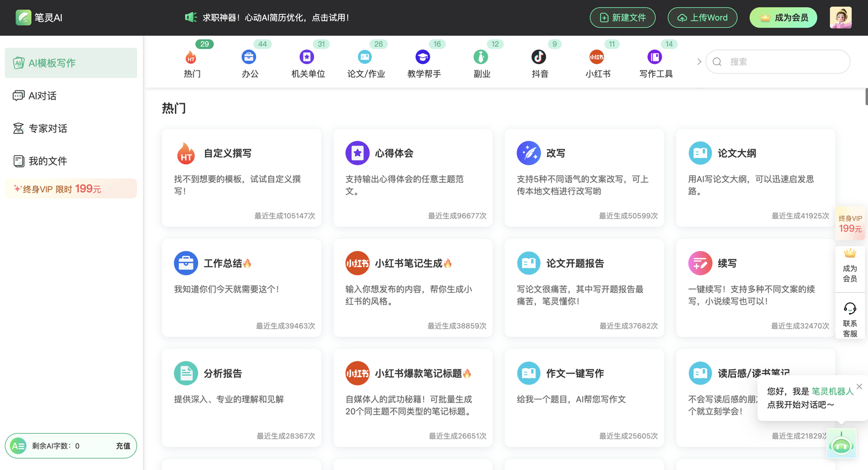Click 论文开题报告 title text
The height and width of the screenshot is (470, 868).
pos(575,263)
